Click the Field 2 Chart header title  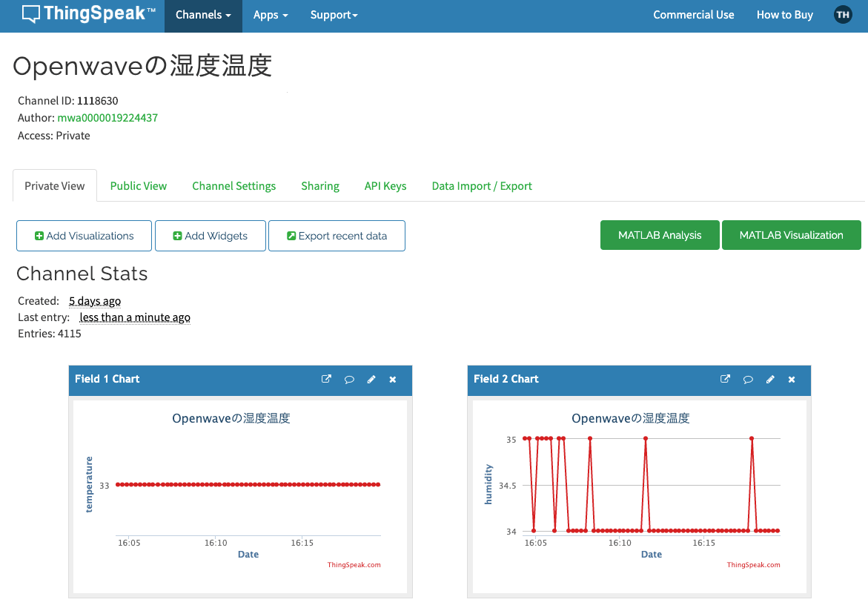[506, 380]
